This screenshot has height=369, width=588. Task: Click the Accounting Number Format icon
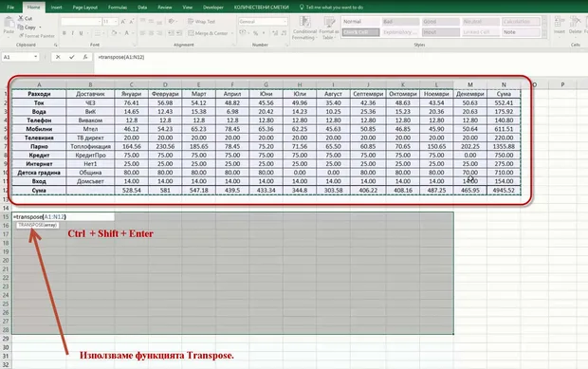tap(242, 33)
